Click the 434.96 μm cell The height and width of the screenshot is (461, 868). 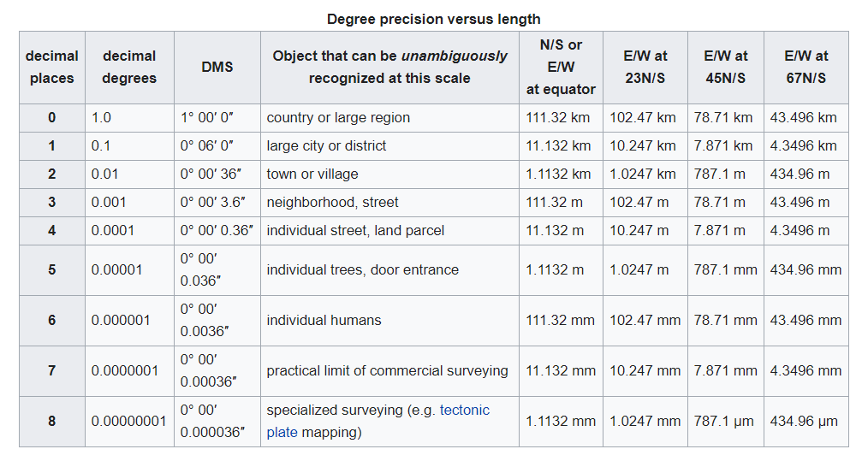pyautogui.click(x=806, y=421)
